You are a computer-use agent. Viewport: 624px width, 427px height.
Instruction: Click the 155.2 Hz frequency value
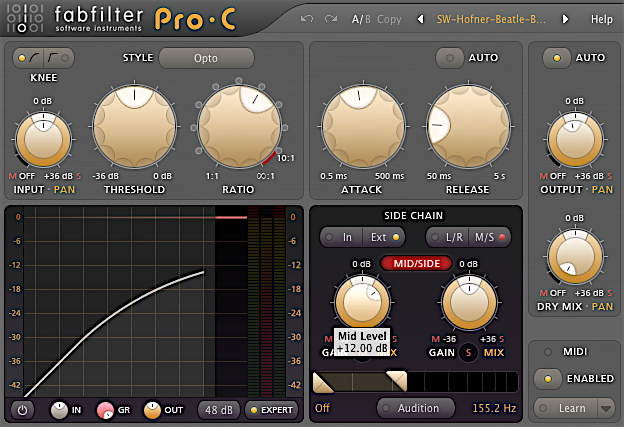pyautogui.click(x=494, y=408)
